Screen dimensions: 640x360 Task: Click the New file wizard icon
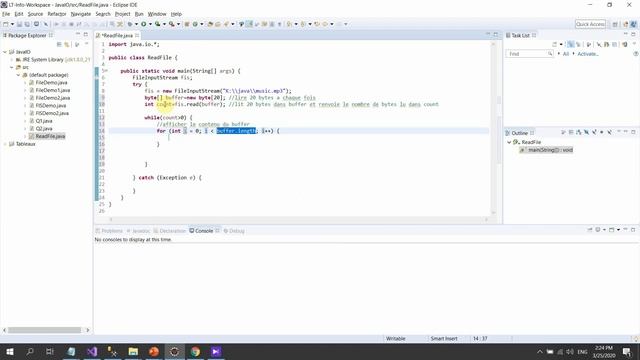pos(6,24)
